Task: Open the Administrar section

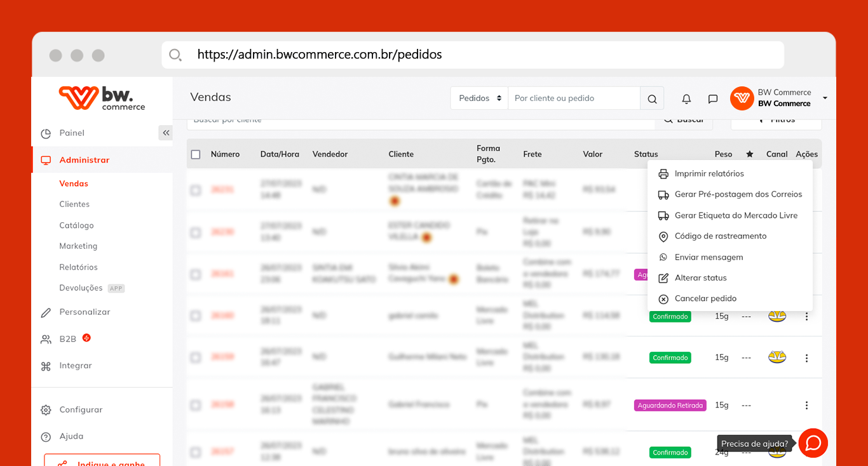Action: tap(85, 160)
